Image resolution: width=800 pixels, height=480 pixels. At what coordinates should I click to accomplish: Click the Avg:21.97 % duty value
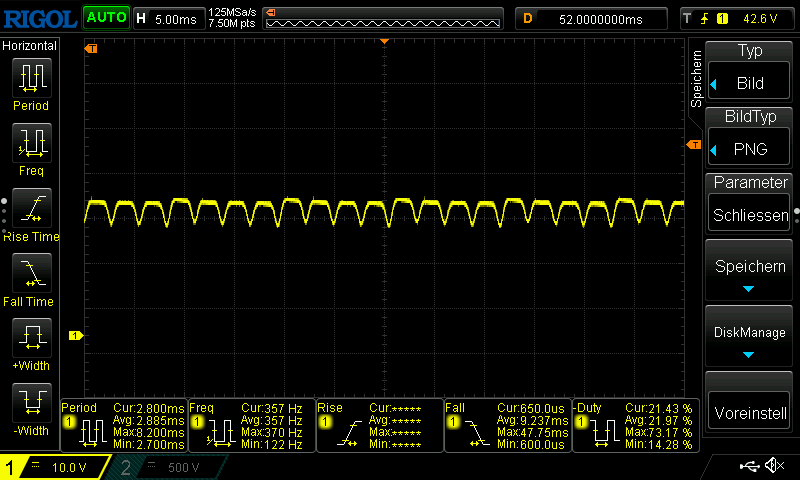[x=659, y=420]
